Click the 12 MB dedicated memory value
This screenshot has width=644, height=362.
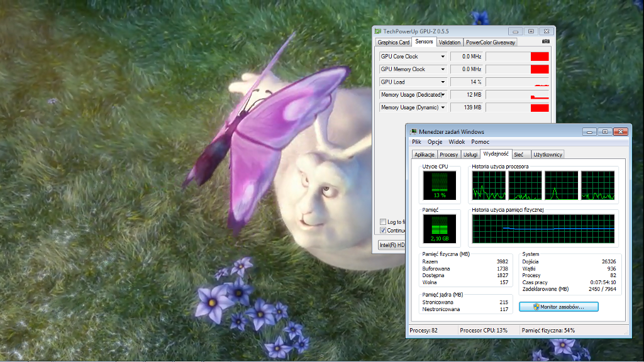click(467, 95)
